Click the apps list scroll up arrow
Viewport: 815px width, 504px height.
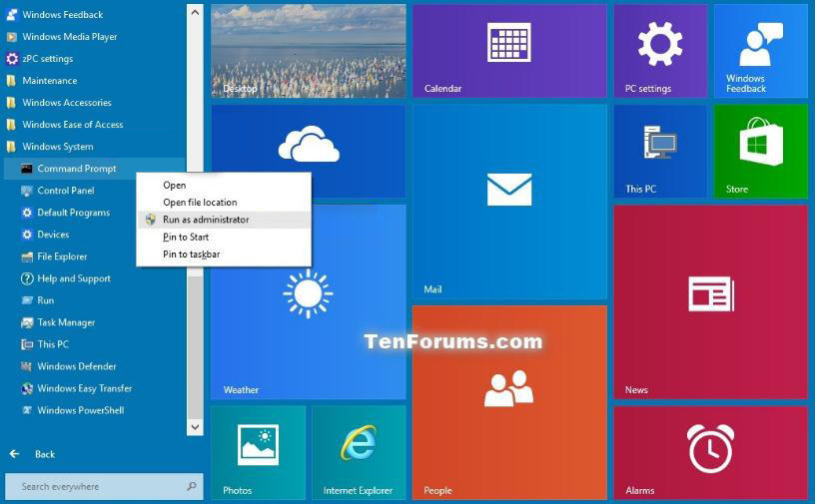[195, 12]
